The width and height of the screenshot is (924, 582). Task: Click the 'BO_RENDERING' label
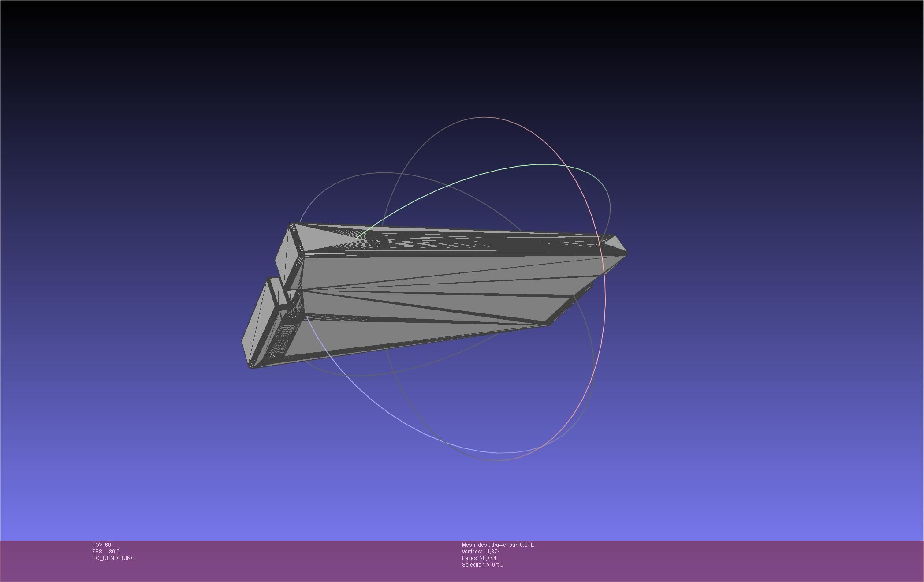pyautogui.click(x=113, y=558)
